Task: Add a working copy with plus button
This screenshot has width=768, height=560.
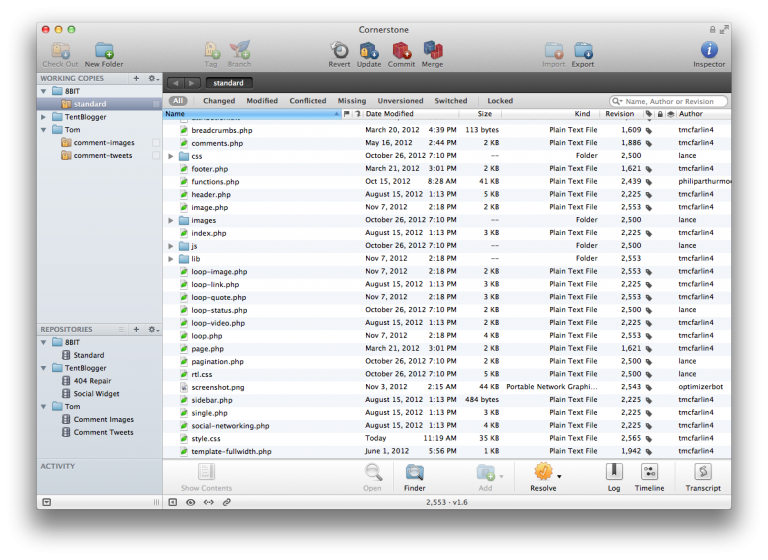Action: (x=136, y=78)
